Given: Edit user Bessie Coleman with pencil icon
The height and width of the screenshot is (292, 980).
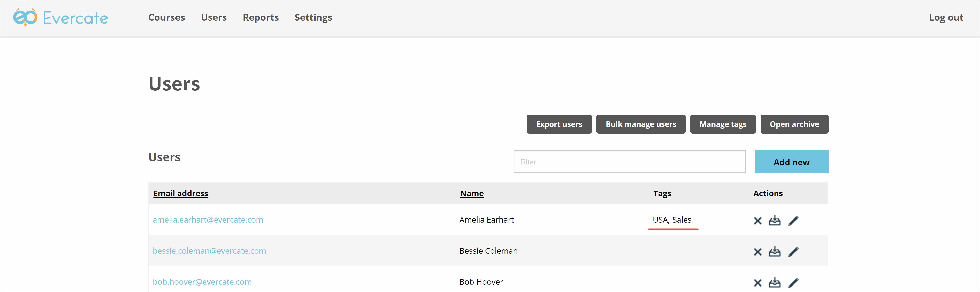Looking at the screenshot, I should [793, 252].
